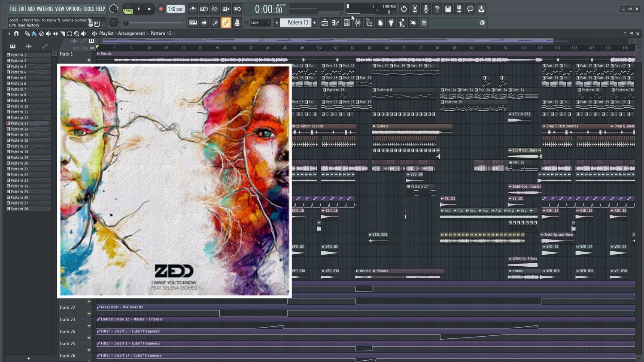Select the playlist Zoom tool

click(76, 33)
